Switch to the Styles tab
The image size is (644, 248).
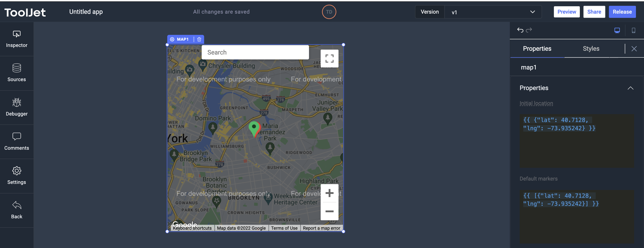click(x=591, y=49)
